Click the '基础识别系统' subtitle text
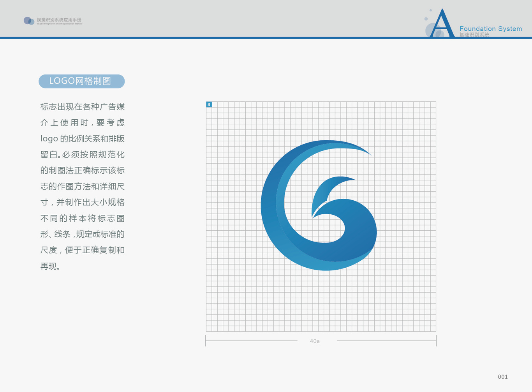 click(474, 35)
